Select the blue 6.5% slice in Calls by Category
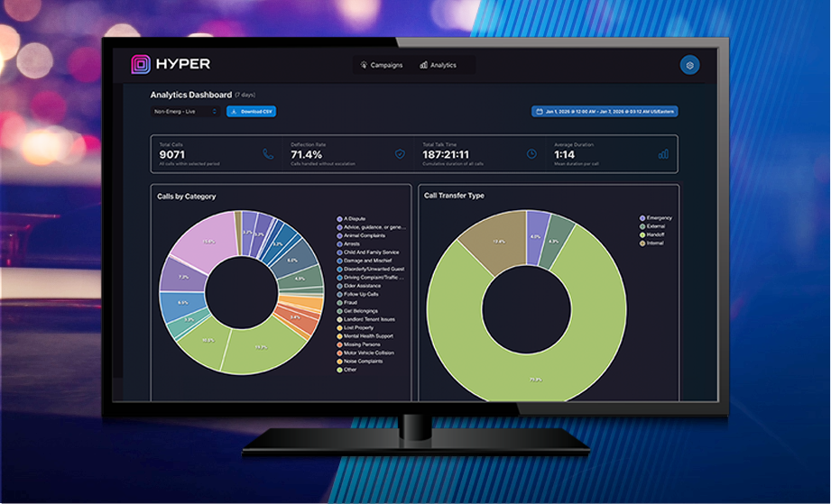 [183, 303]
